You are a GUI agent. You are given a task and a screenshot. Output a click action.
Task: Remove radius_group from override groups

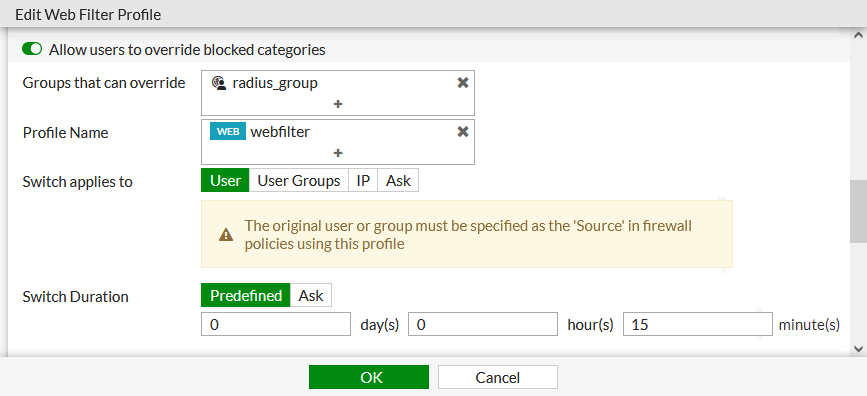463,83
